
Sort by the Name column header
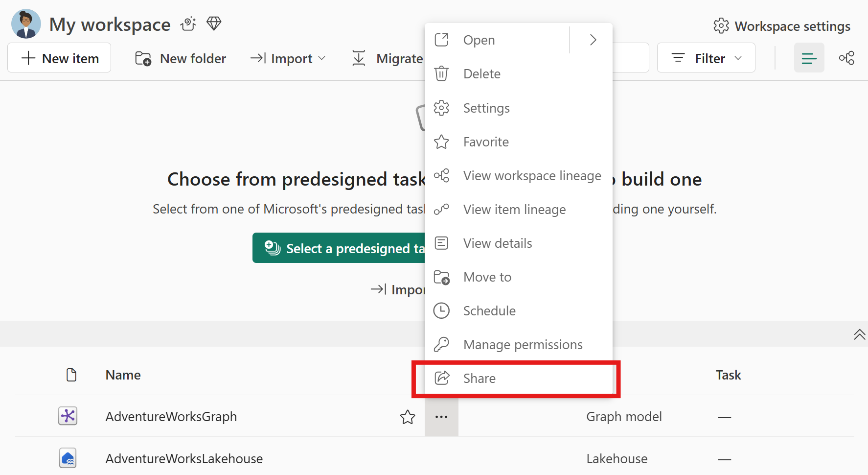(123, 375)
